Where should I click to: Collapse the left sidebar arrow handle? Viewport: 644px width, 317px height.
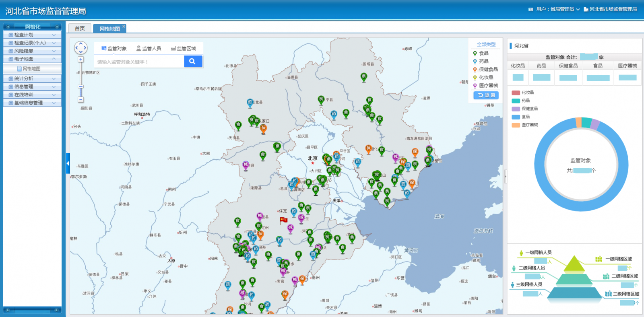[68, 163]
